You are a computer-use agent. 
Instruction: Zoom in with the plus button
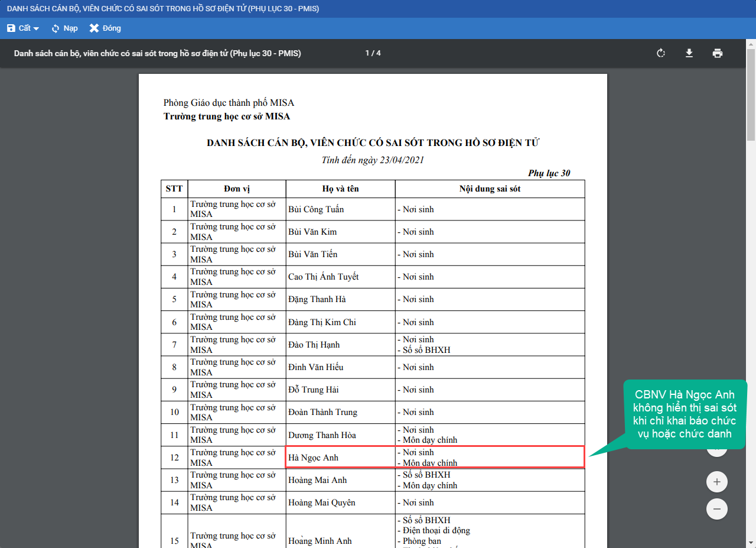pyautogui.click(x=717, y=482)
